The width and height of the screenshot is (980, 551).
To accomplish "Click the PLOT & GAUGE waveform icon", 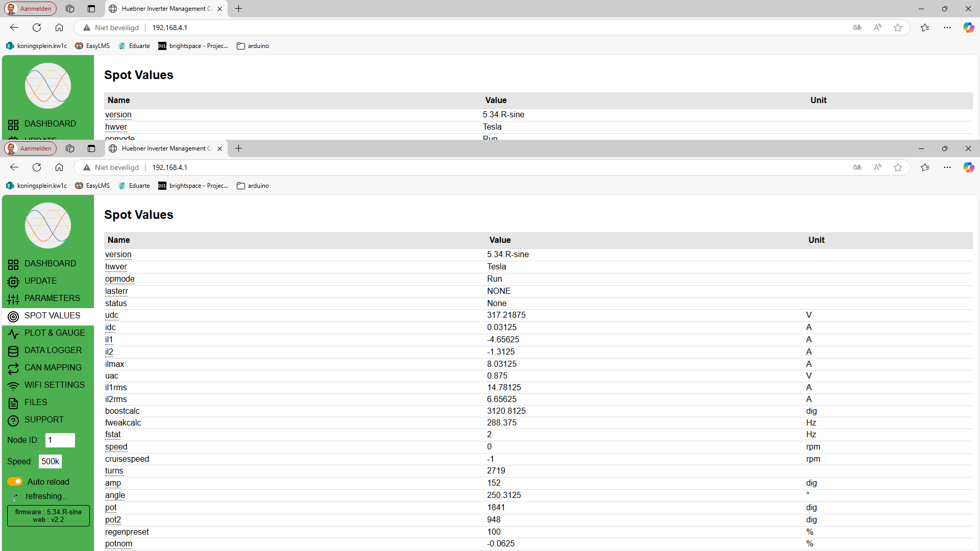I will pos(13,334).
